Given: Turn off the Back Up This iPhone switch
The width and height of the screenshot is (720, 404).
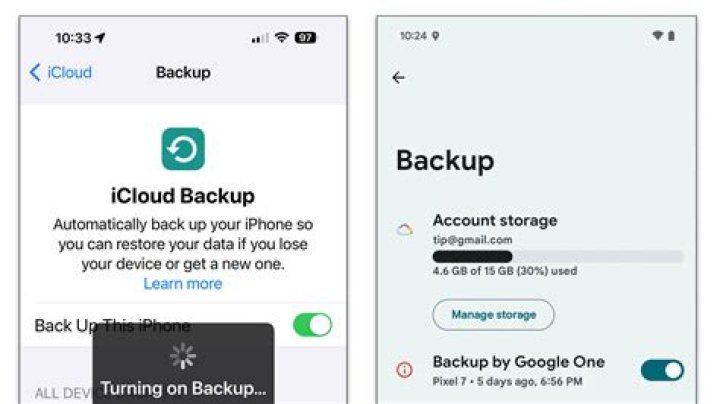Looking at the screenshot, I should coord(313,325).
